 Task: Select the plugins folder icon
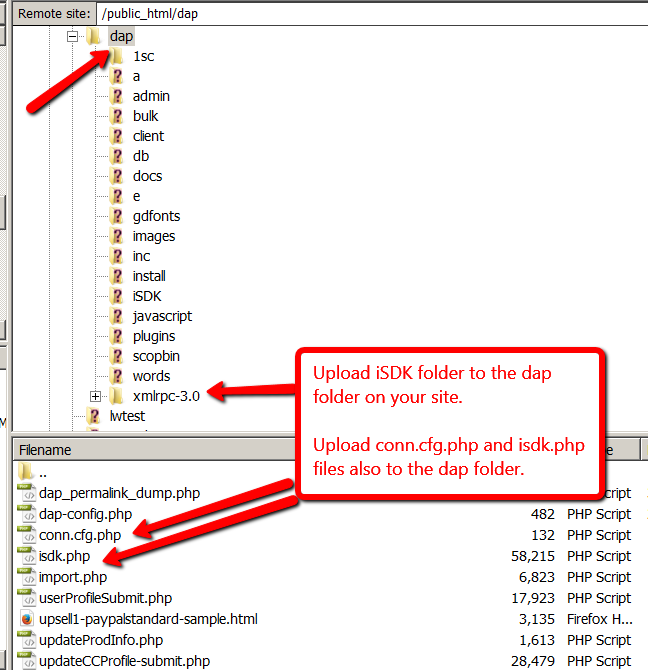(117, 336)
